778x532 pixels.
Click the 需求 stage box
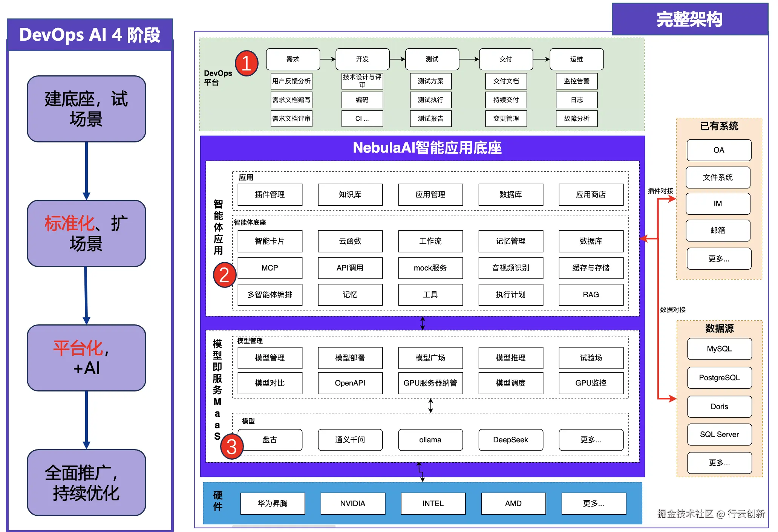click(293, 59)
